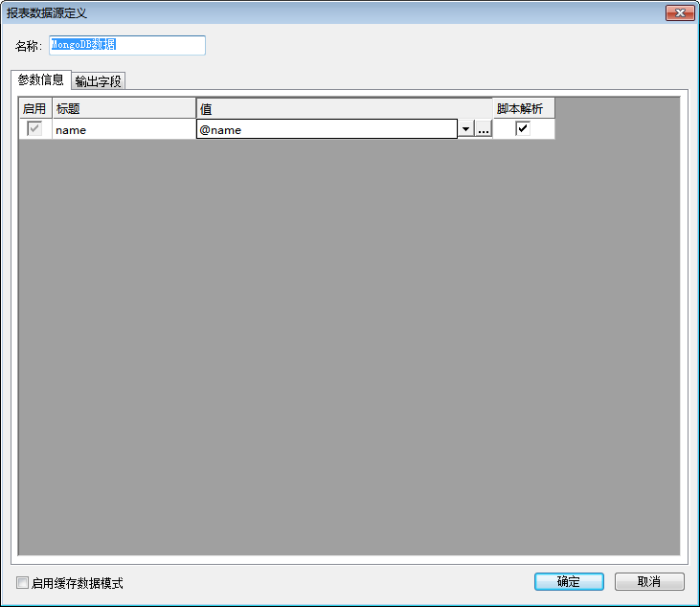Image resolution: width=700 pixels, height=607 pixels.
Task: Open the value dropdown arrow for @name
Action: [x=465, y=129]
